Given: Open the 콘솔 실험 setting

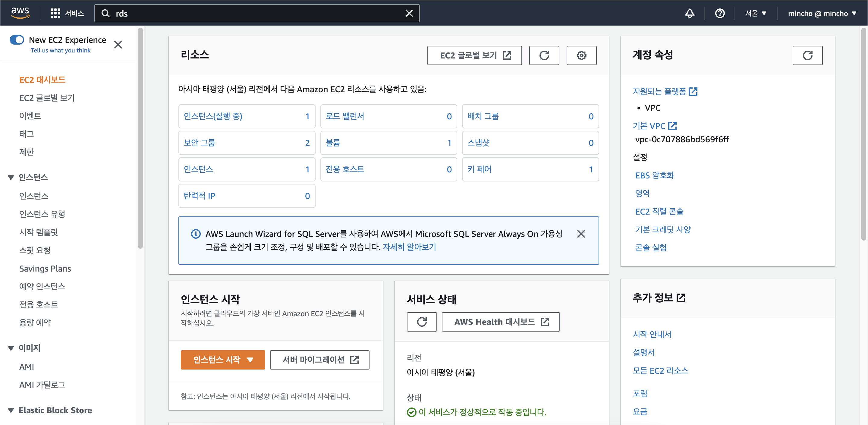Looking at the screenshot, I should click(651, 247).
